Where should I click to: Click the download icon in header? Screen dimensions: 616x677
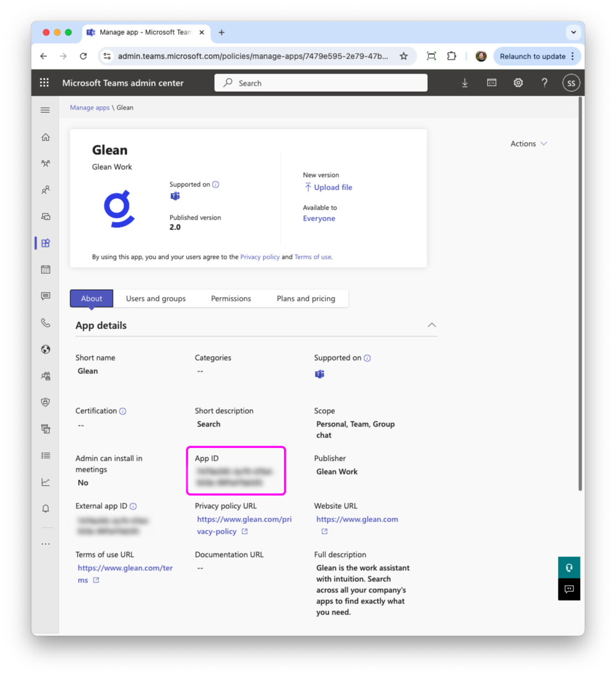pos(465,83)
